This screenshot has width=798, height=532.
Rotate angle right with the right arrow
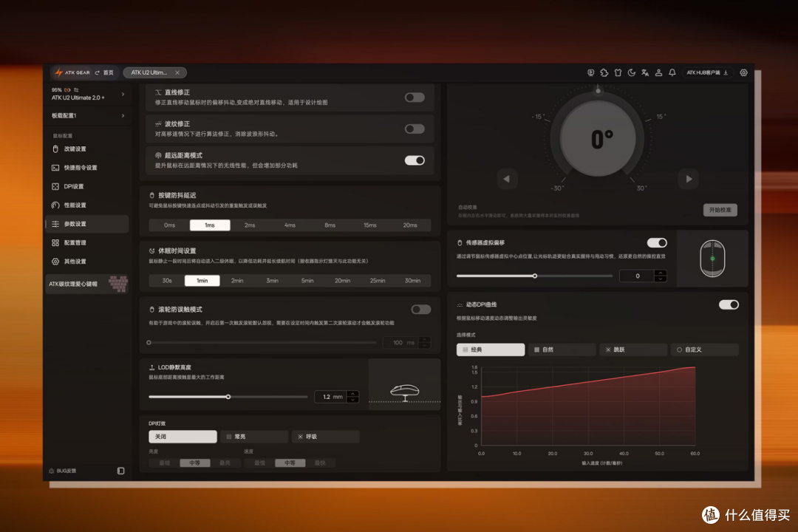pyautogui.click(x=689, y=179)
